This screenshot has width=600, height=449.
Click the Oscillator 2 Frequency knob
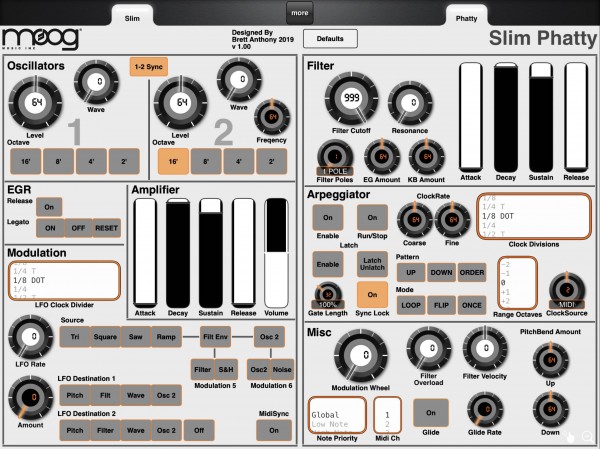coord(272,117)
